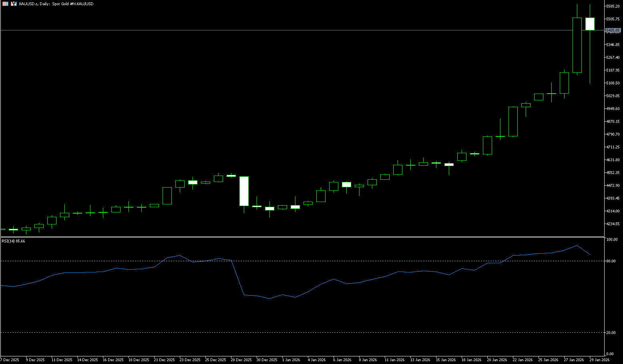Click the large white bearish candle near 28 Dec 2025
Viewport: 623px width, 364px height.
click(244, 191)
